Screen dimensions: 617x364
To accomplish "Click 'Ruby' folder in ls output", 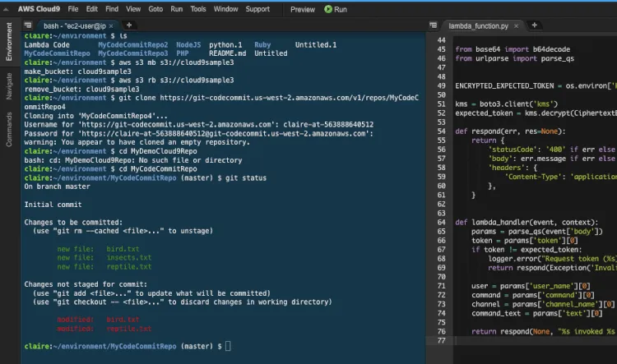I will [262, 45].
